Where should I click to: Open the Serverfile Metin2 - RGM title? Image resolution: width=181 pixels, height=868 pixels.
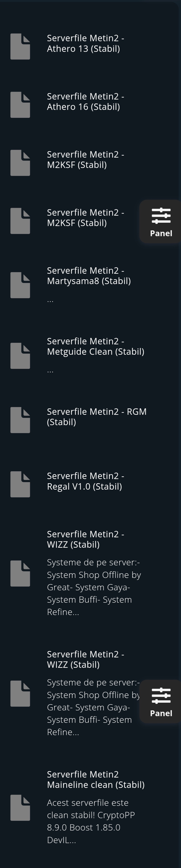pyautogui.click(x=96, y=417)
